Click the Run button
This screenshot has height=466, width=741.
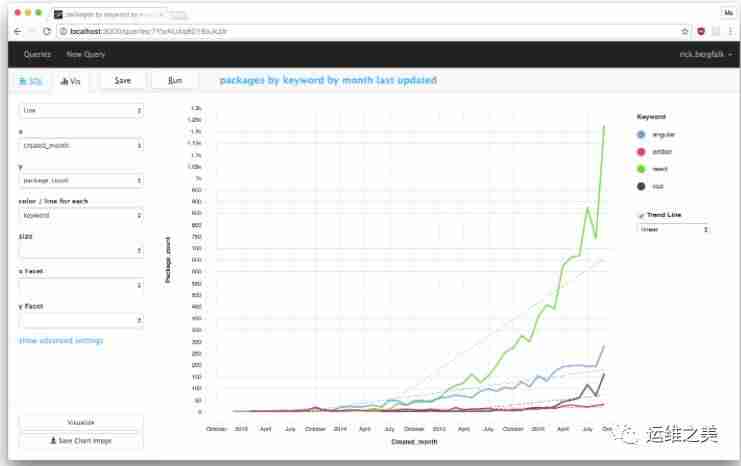pyautogui.click(x=175, y=81)
